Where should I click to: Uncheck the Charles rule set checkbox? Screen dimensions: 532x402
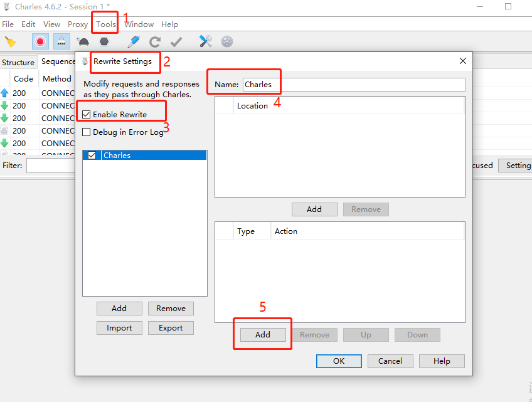92,155
